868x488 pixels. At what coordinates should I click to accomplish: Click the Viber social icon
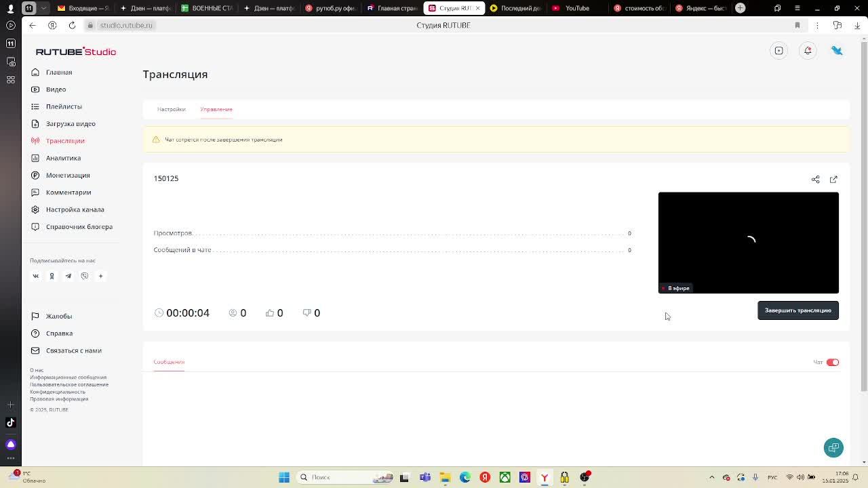click(84, 276)
